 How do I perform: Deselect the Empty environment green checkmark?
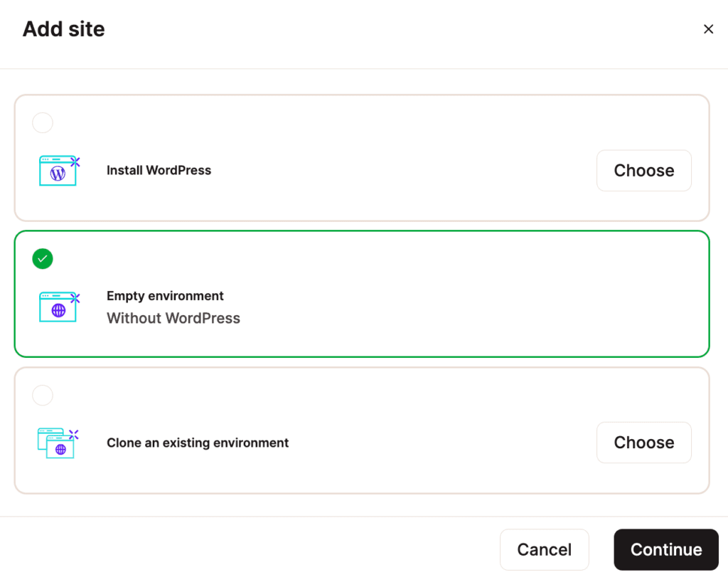click(x=43, y=259)
